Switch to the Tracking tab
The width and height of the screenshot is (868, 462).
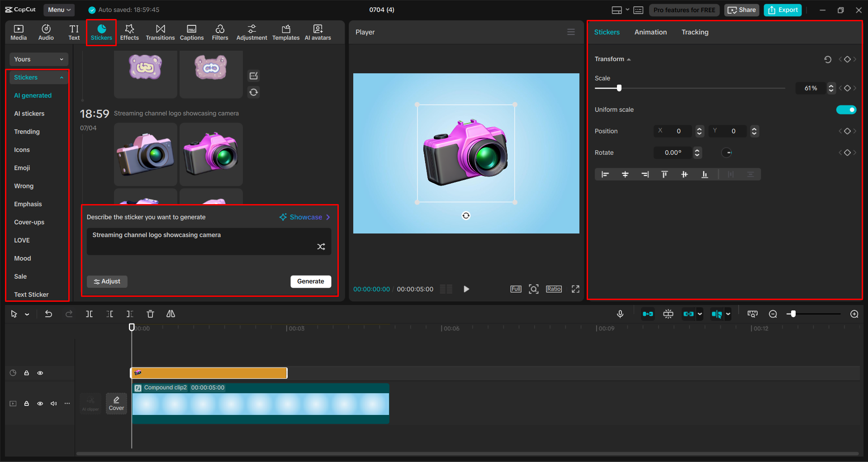tap(694, 32)
